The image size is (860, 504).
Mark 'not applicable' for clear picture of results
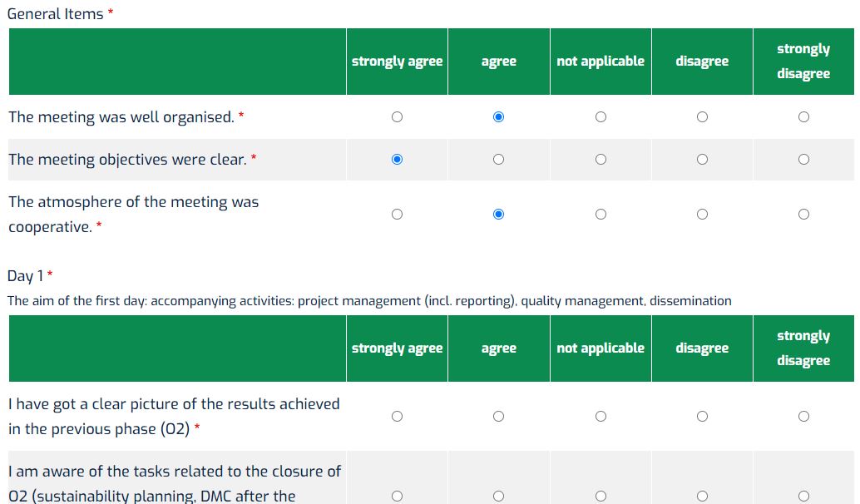tap(601, 417)
